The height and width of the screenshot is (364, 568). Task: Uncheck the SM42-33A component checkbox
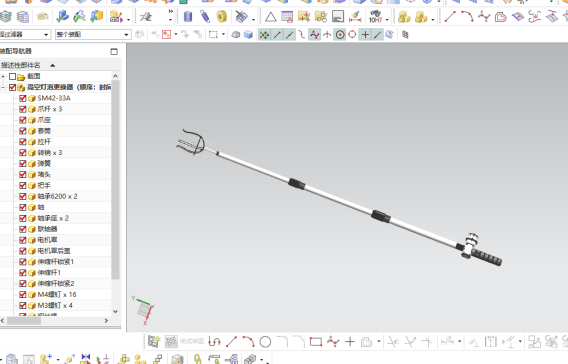point(23,98)
